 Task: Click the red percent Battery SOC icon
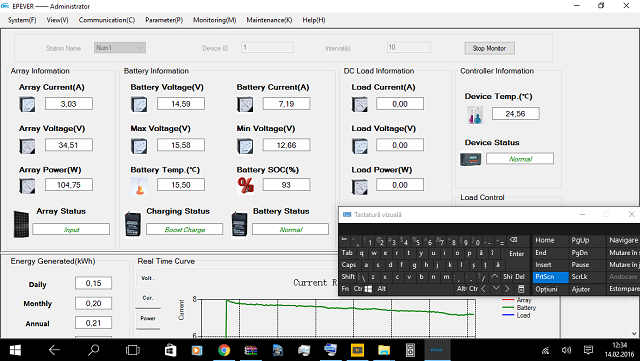coord(245,185)
